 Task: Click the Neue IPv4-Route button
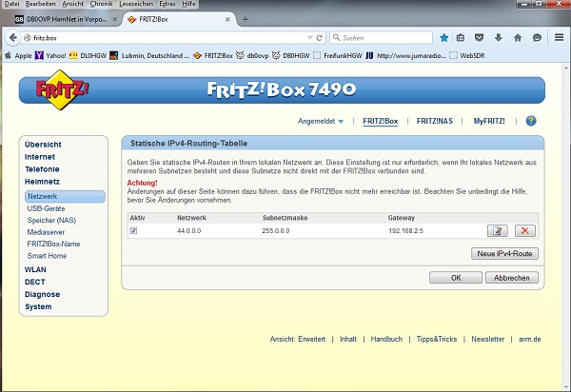[504, 254]
